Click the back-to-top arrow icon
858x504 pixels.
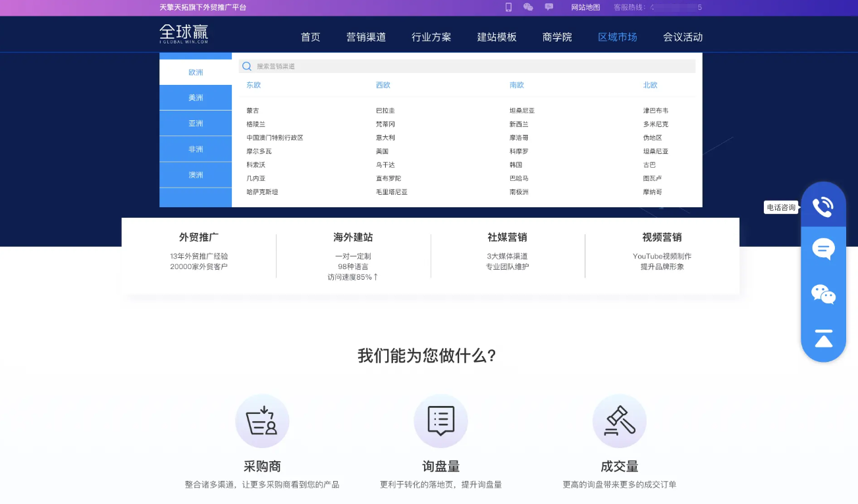pyautogui.click(x=823, y=338)
